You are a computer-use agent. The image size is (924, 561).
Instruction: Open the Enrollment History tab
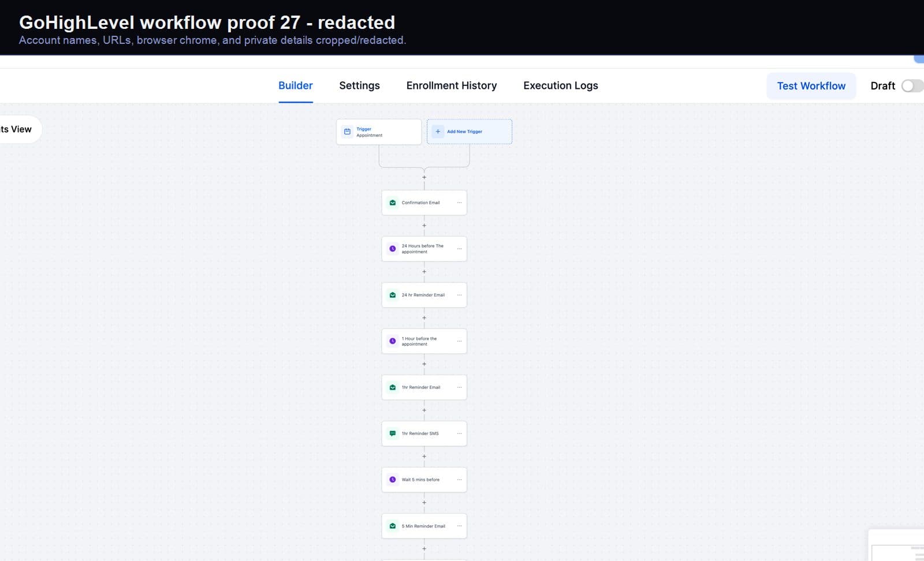(452, 85)
